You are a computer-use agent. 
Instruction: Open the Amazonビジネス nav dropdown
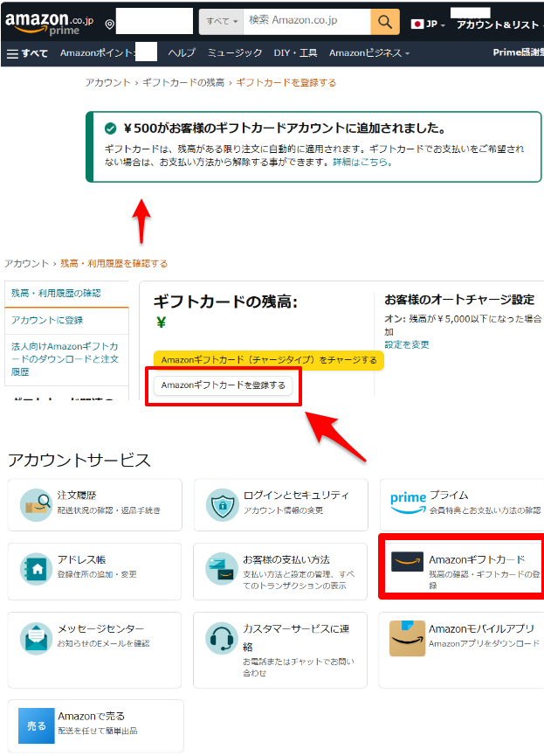pyautogui.click(x=369, y=53)
